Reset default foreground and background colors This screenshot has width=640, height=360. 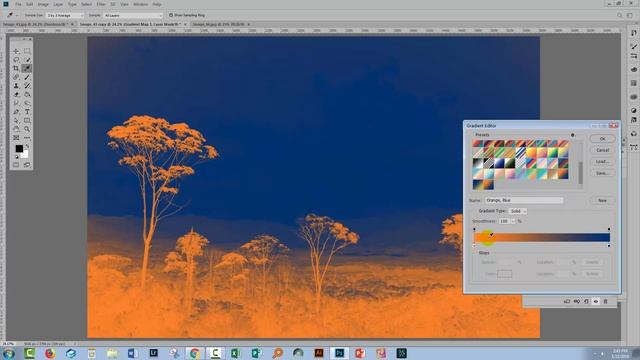click(x=17, y=157)
